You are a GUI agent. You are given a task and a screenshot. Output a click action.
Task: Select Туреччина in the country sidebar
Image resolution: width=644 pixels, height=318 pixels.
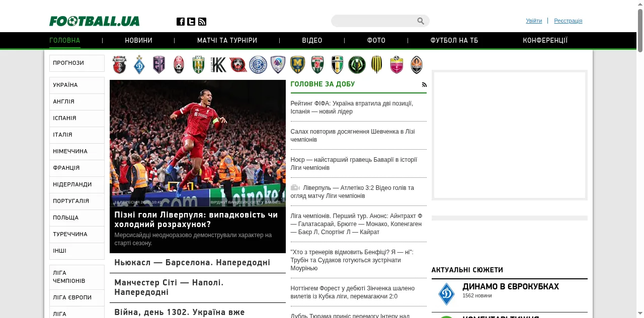[x=77, y=235]
